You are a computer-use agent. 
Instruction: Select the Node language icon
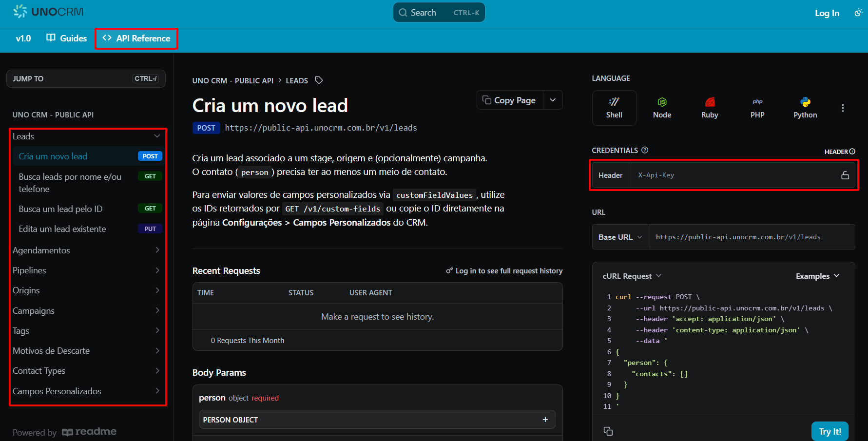pos(662,108)
